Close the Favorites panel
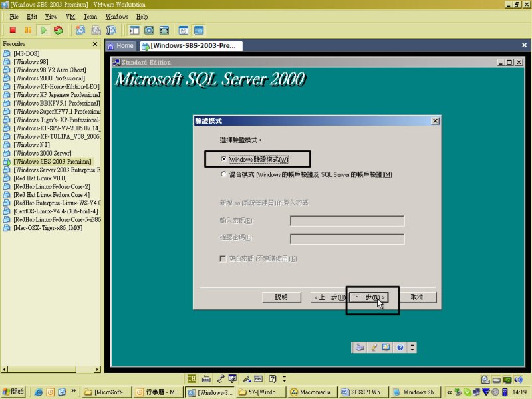This screenshot has height=399, width=532. click(x=95, y=44)
